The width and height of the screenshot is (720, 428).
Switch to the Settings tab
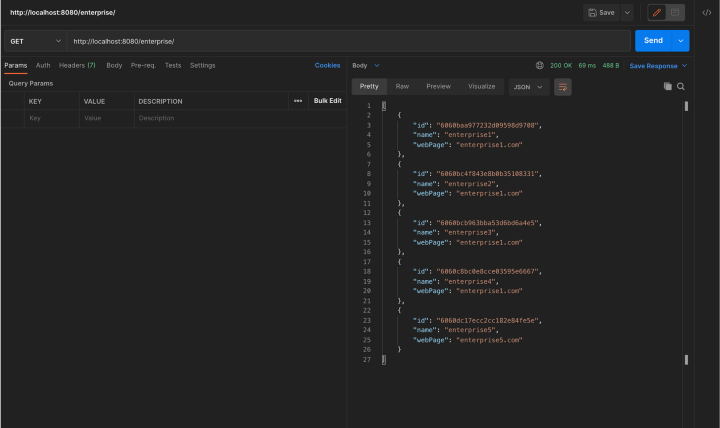pyautogui.click(x=202, y=66)
